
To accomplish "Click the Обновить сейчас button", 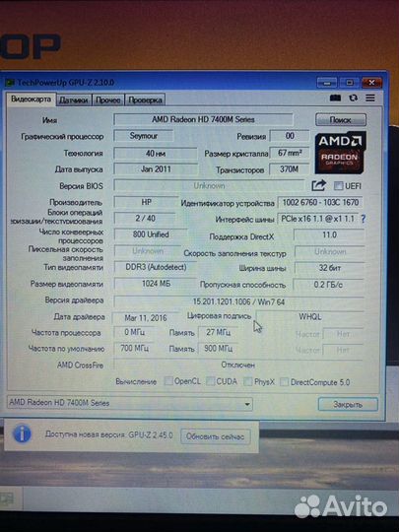I will pos(215,436).
